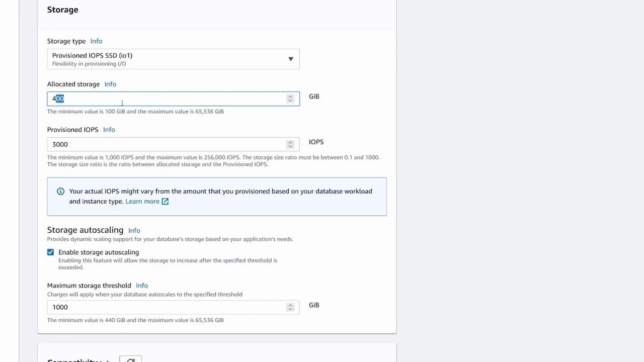The height and width of the screenshot is (362, 644).
Task: Open the Storage type dropdown
Action: (173, 59)
